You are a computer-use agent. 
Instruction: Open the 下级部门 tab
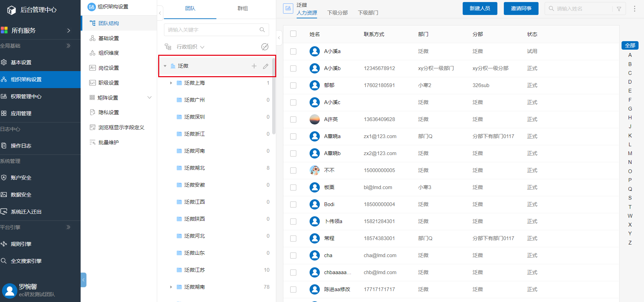(x=368, y=13)
